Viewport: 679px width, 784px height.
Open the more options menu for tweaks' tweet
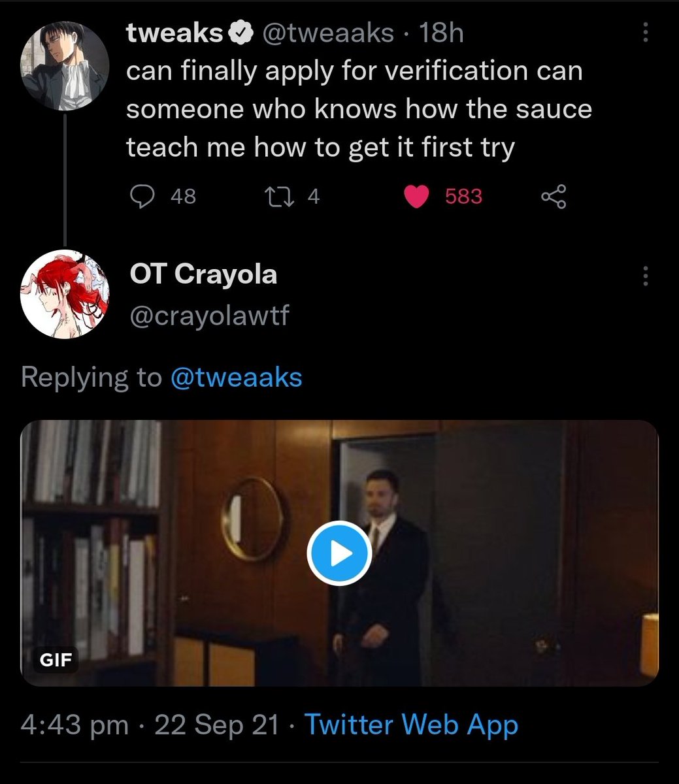click(646, 33)
